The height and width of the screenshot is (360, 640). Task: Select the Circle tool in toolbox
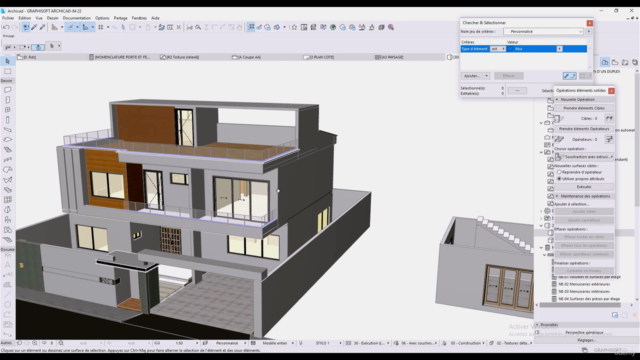[7, 304]
